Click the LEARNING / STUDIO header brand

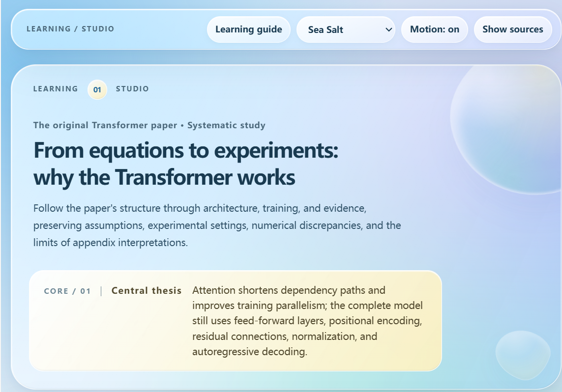(x=70, y=29)
